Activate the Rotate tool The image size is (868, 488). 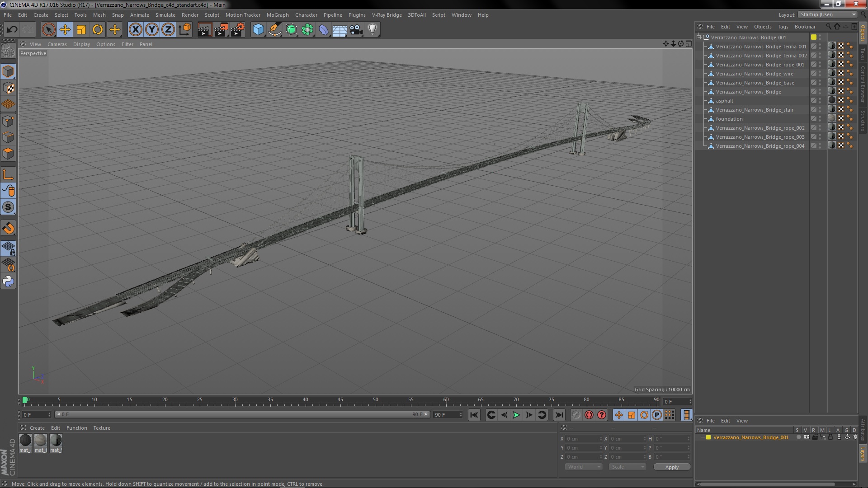98,30
